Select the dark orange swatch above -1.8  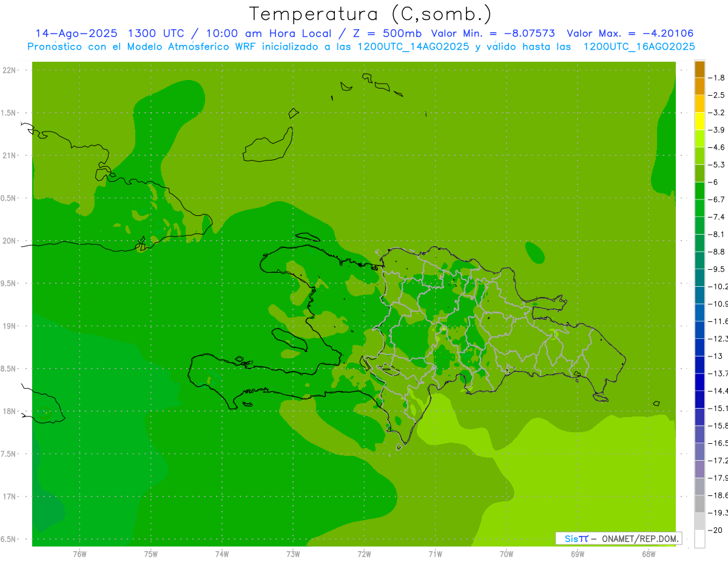(699, 69)
